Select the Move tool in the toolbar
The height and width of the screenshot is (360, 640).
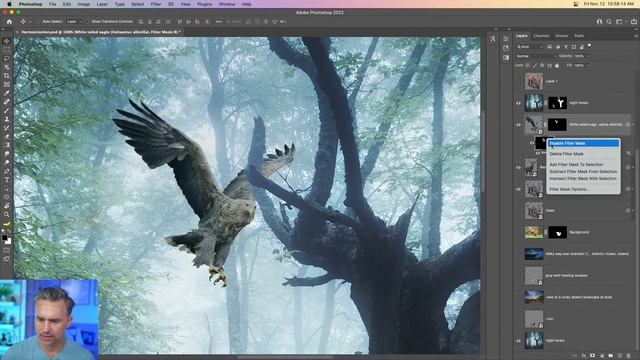[x=7, y=41]
